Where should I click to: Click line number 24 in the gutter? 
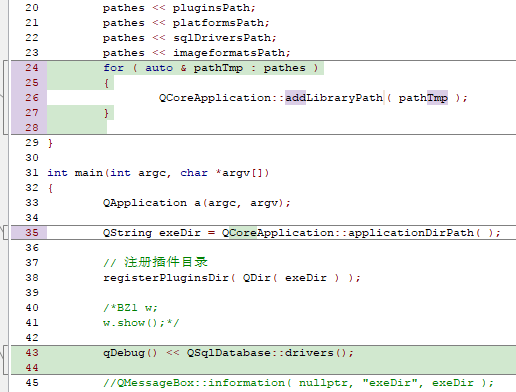coord(32,68)
